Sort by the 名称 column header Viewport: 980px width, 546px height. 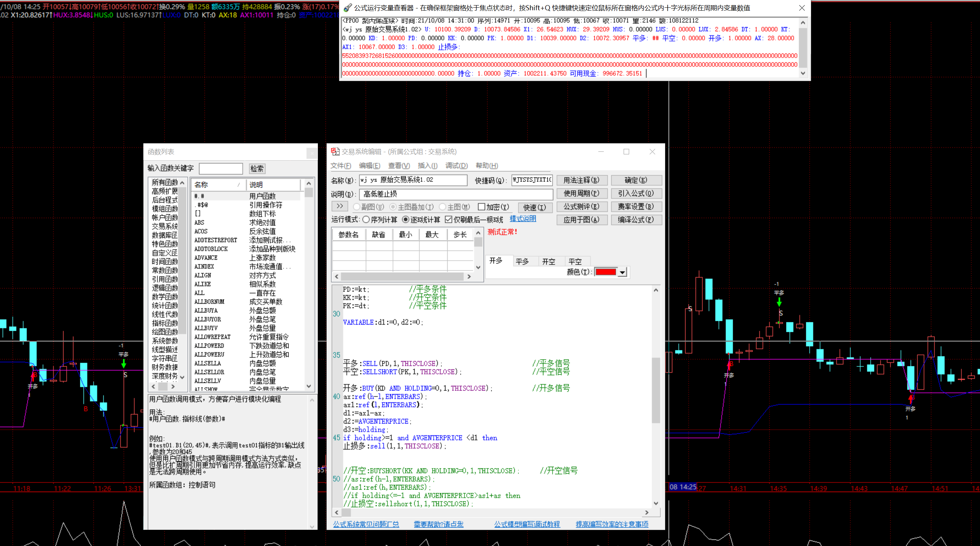click(x=219, y=185)
